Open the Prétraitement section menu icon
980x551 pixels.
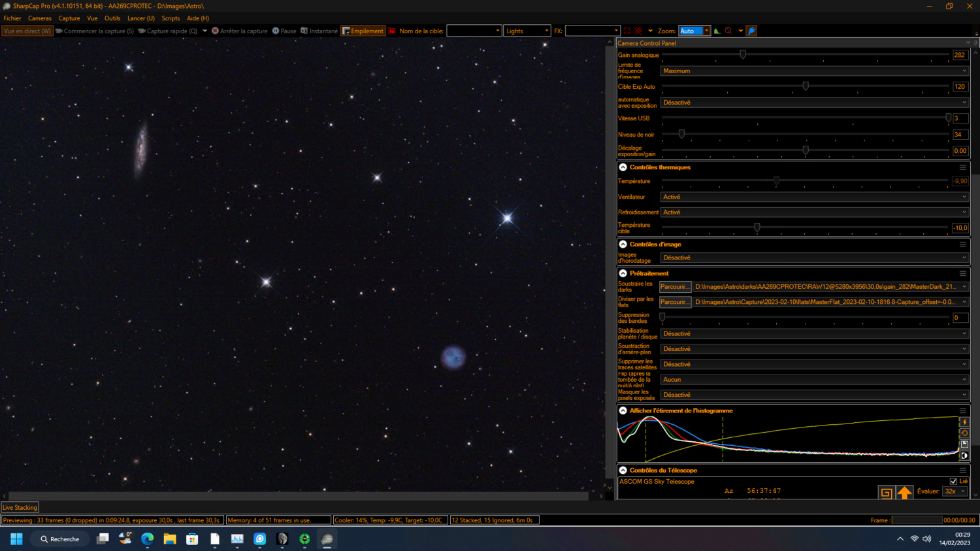coord(963,273)
